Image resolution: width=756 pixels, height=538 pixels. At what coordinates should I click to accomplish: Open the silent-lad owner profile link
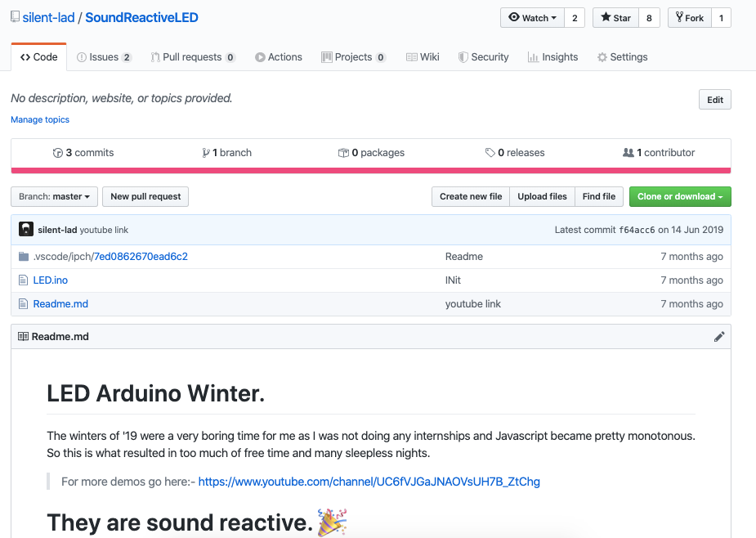tap(49, 17)
